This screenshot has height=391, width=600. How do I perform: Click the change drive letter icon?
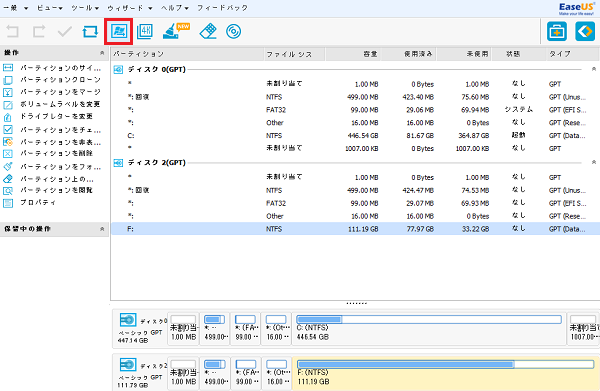pyautogui.click(x=8, y=117)
